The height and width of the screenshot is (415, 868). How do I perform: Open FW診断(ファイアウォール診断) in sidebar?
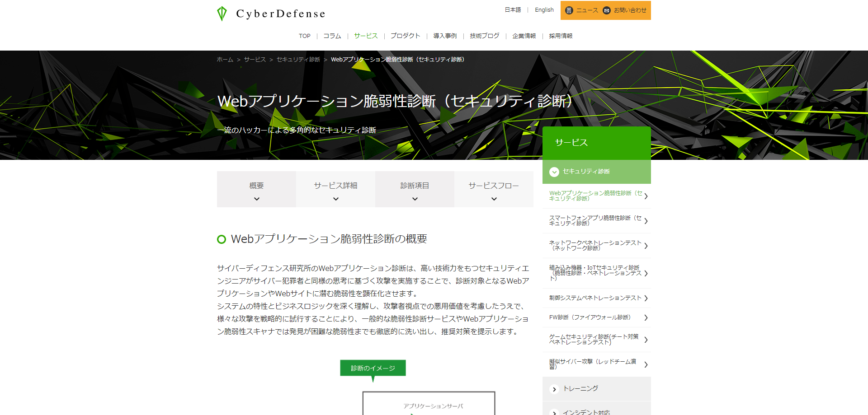[x=597, y=317]
